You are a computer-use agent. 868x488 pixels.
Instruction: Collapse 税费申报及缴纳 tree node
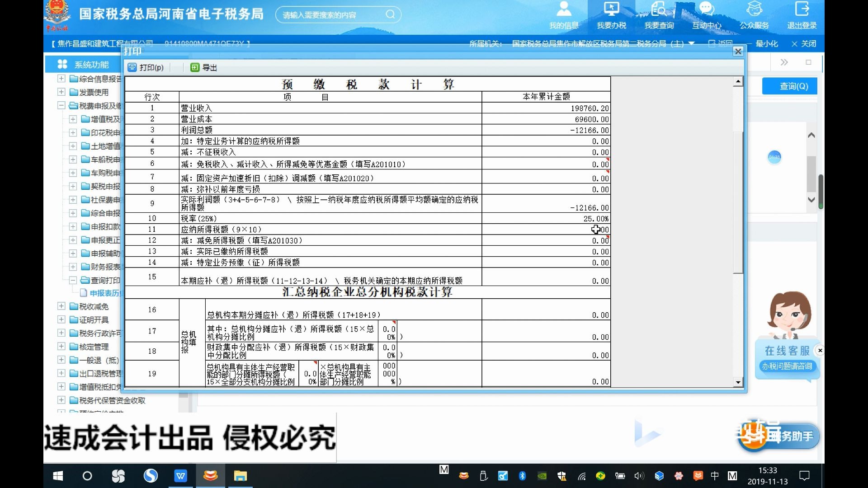click(x=61, y=106)
